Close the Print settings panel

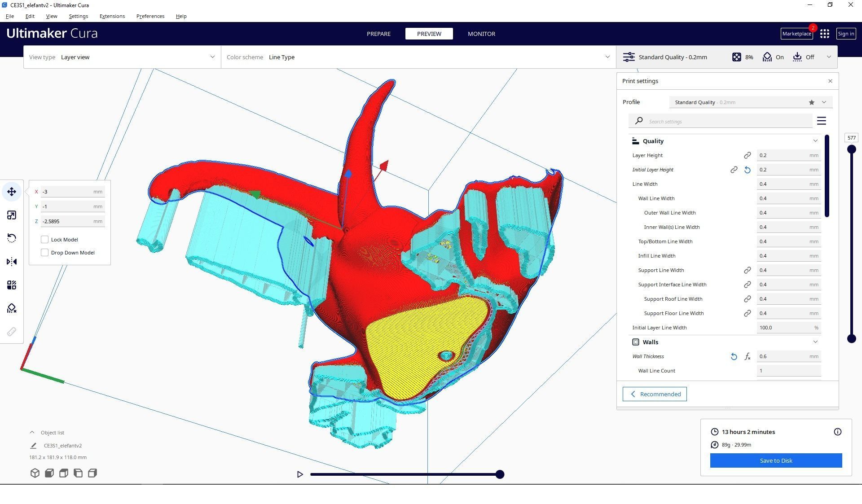tap(830, 81)
